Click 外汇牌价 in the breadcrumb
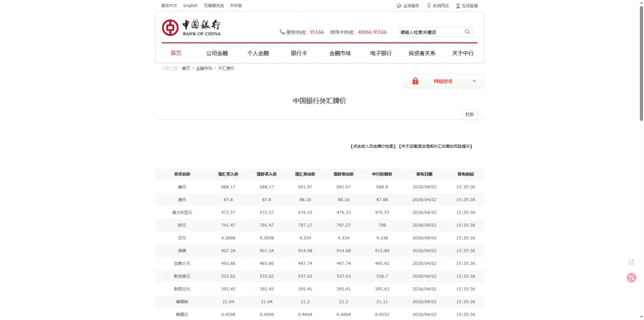 pos(227,68)
